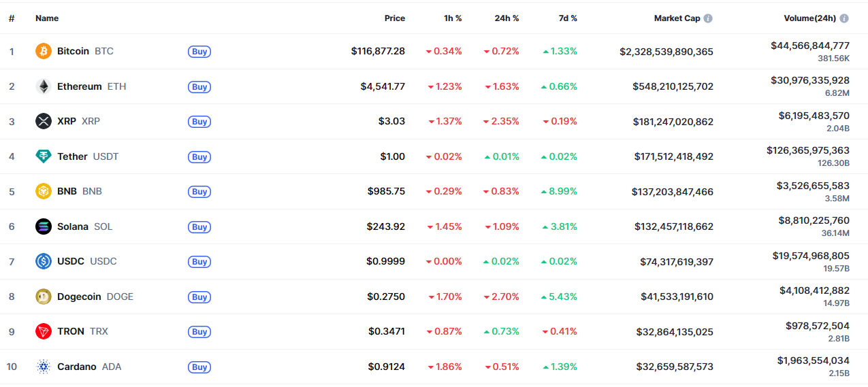Viewport: 868px width, 387px height.
Task: Click the Tether logo icon
Action: tap(44, 156)
